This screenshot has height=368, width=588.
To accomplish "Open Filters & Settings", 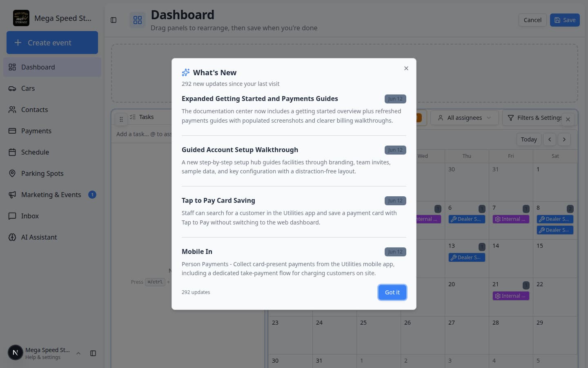I will pyautogui.click(x=535, y=118).
